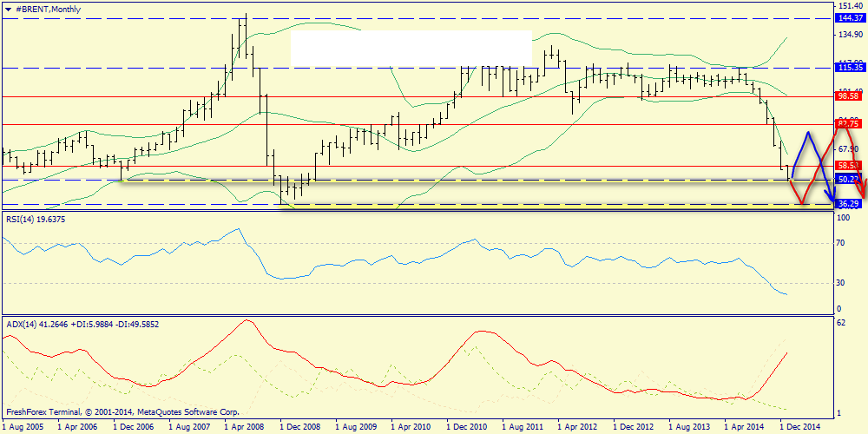Select the 1 Apr 2006 date label
This screenshot has width=868, height=434.
coord(77,427)
